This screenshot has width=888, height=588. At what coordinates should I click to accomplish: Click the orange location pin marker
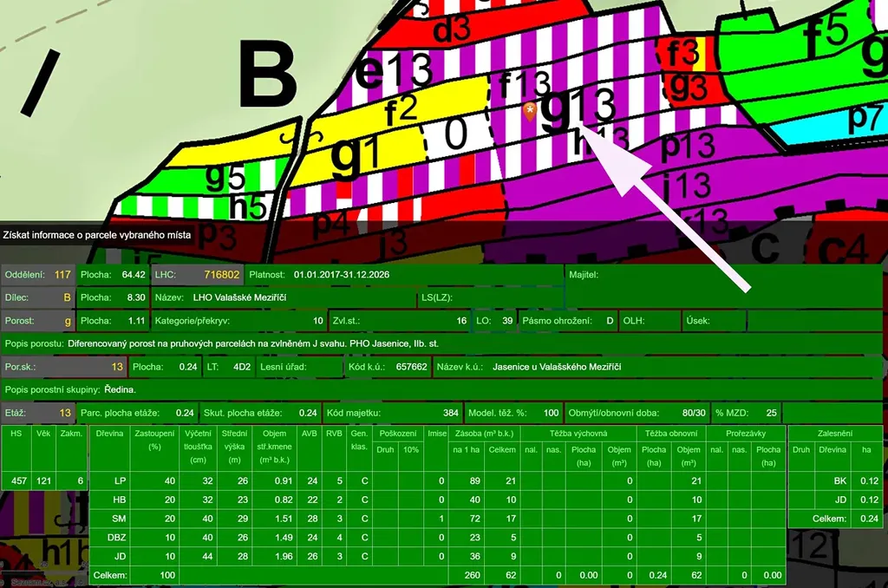(530, 110)
